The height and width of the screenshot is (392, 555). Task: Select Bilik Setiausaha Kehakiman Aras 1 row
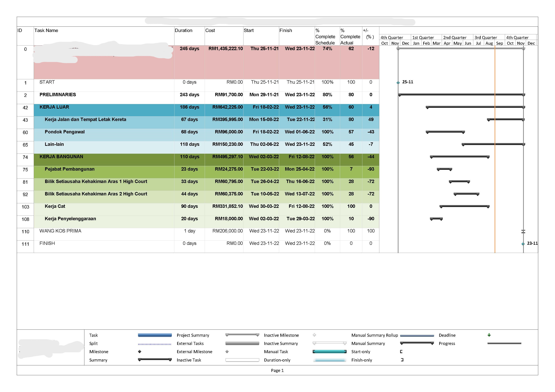(x=198, y=185)
